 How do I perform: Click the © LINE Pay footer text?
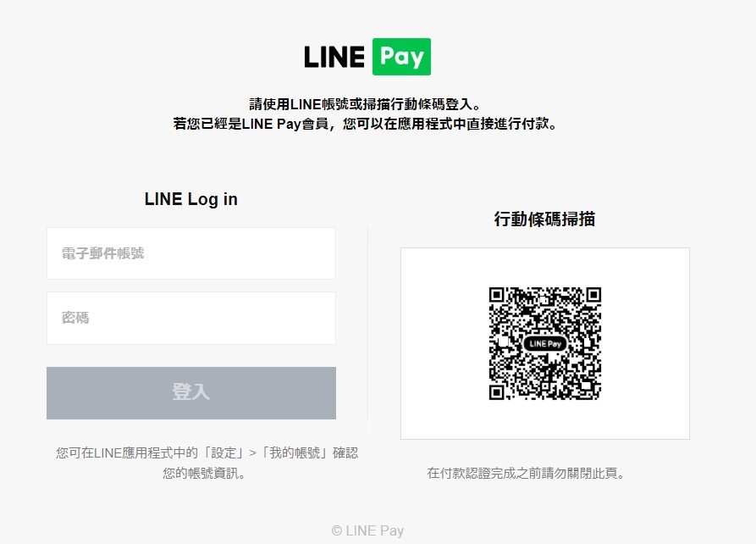click(x=367, y=531)
